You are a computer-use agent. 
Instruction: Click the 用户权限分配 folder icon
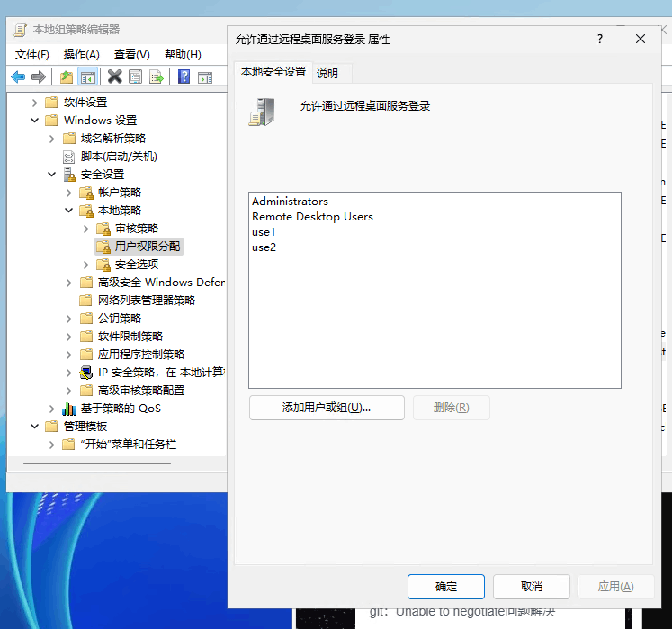point(103,247)
